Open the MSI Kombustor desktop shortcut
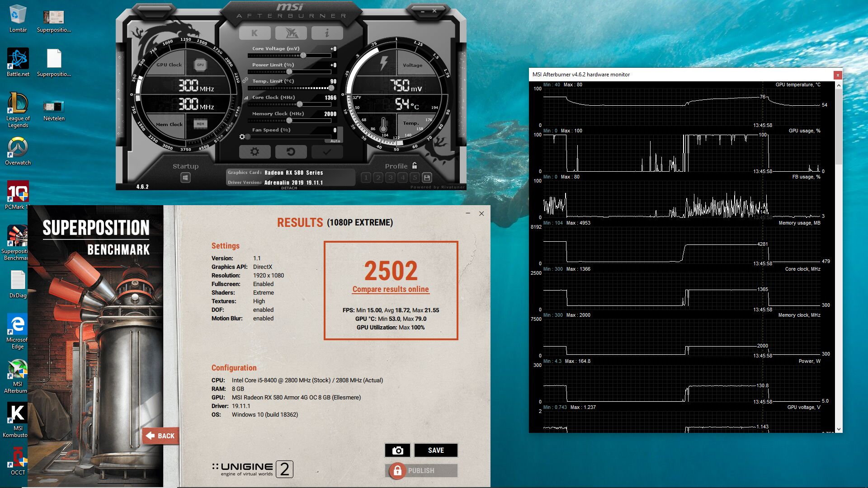Viewport: 868px width, 488px height. click(x=16, y=420)
